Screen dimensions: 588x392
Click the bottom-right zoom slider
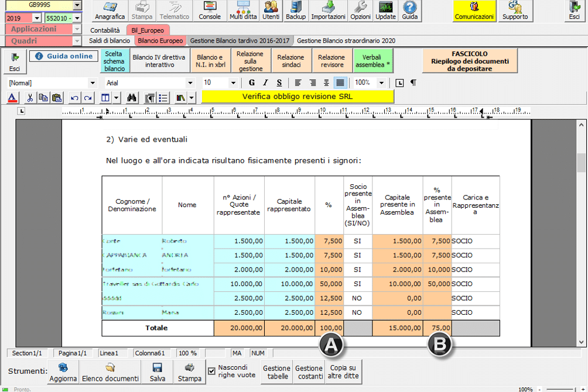[x=560, y=390]
